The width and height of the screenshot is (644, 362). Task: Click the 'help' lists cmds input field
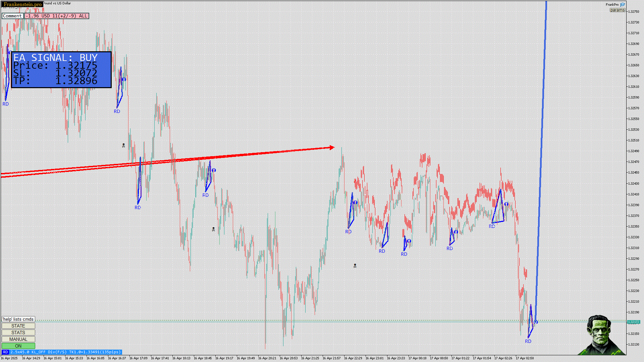point(18,319)
